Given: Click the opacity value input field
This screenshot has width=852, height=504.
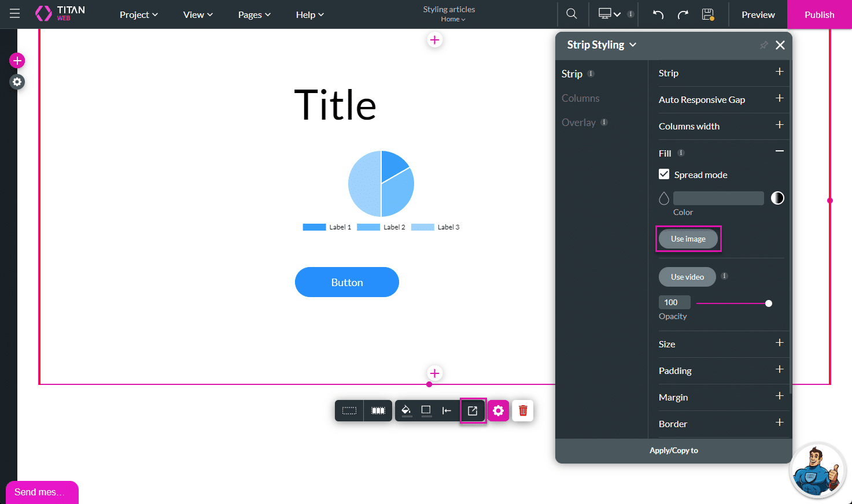Looking at the screenshot, I should coord(674,302).
